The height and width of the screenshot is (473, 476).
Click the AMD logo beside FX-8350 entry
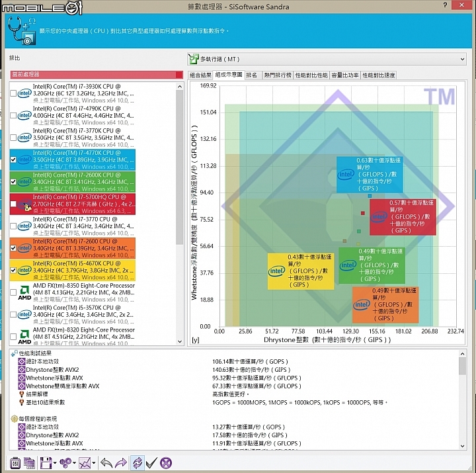(24, 292)
